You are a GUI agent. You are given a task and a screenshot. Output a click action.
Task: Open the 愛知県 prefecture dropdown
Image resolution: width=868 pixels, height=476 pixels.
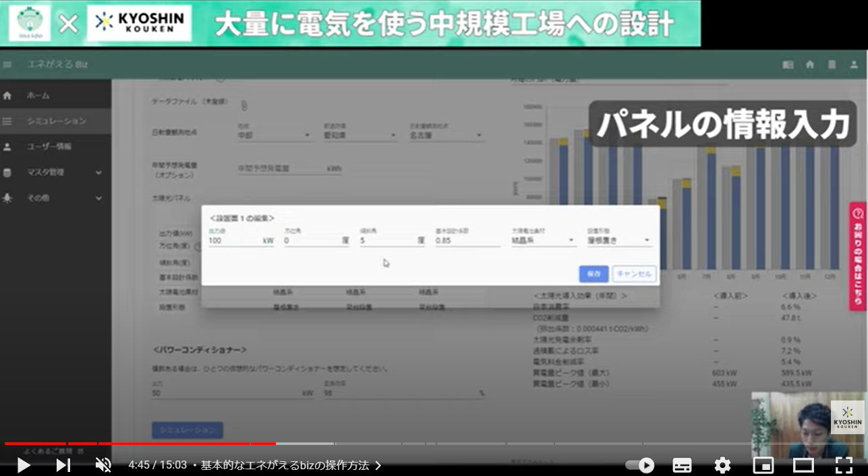click(359, 135)
